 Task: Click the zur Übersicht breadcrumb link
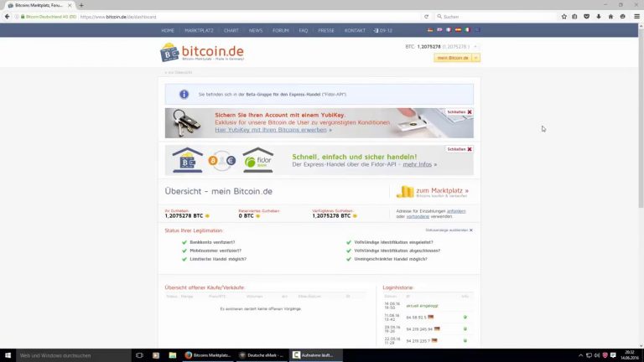pos(179,72)
